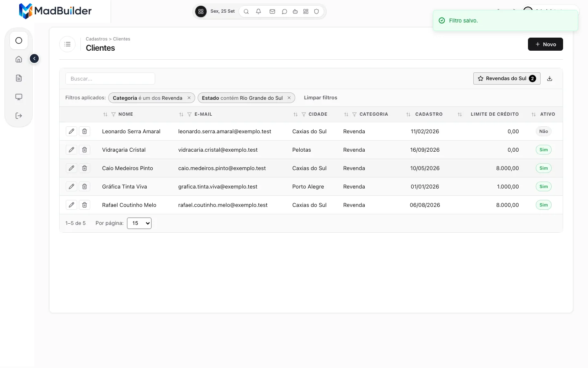Edit Gráfica Tinta Viva with pencil icon
This screenshot has height=368, width=588.
71,186
